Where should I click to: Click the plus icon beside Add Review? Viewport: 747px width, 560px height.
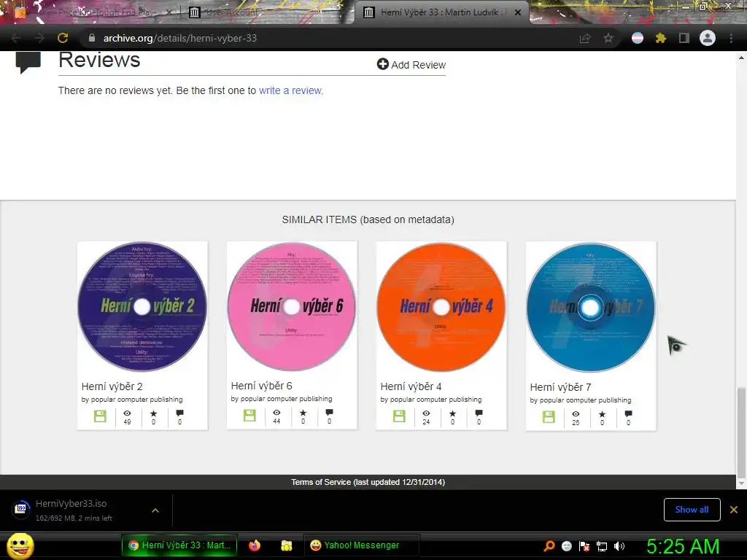pos(382,64)
